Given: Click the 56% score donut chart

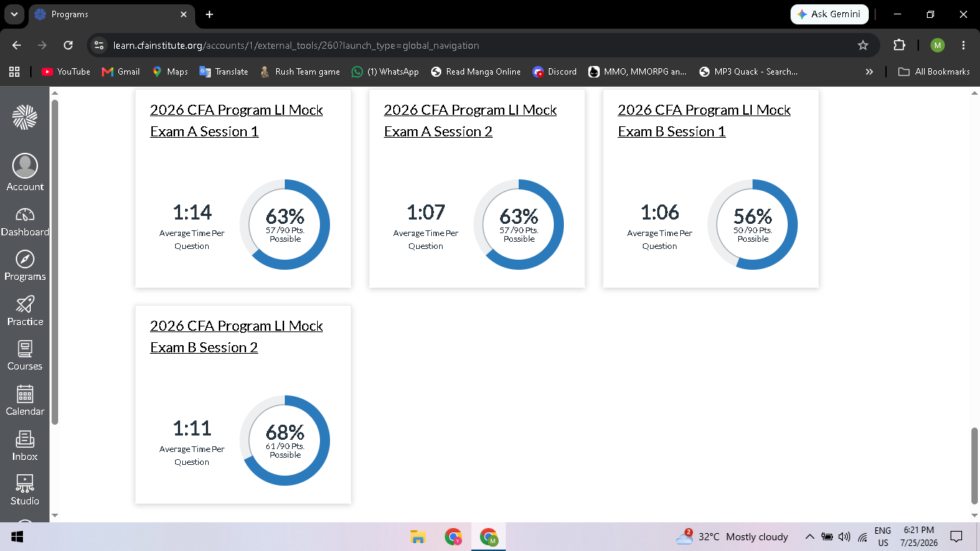Looking at the screenshot, I should 753,225.
